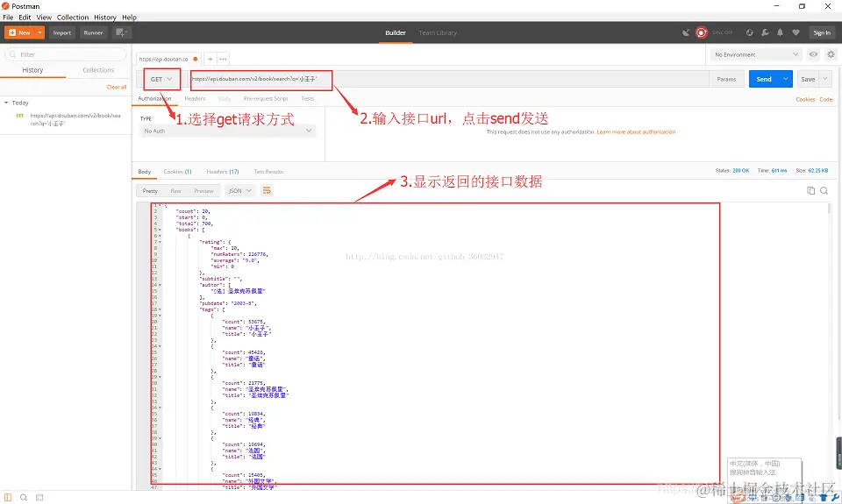Click the Sogou input wrench icon

(x=834, y=498)
